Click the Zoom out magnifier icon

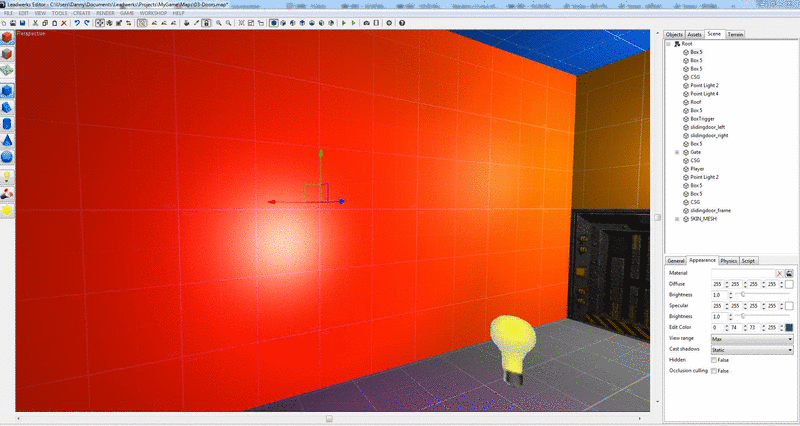click(229, 23)
